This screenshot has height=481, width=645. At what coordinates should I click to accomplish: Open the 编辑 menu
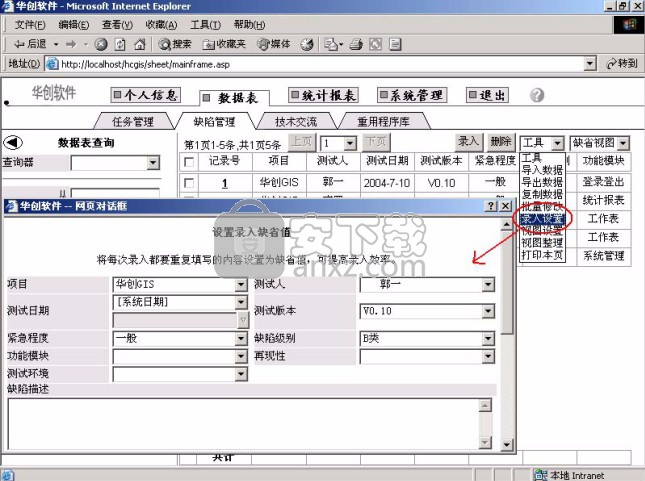[x=74, y=25]
